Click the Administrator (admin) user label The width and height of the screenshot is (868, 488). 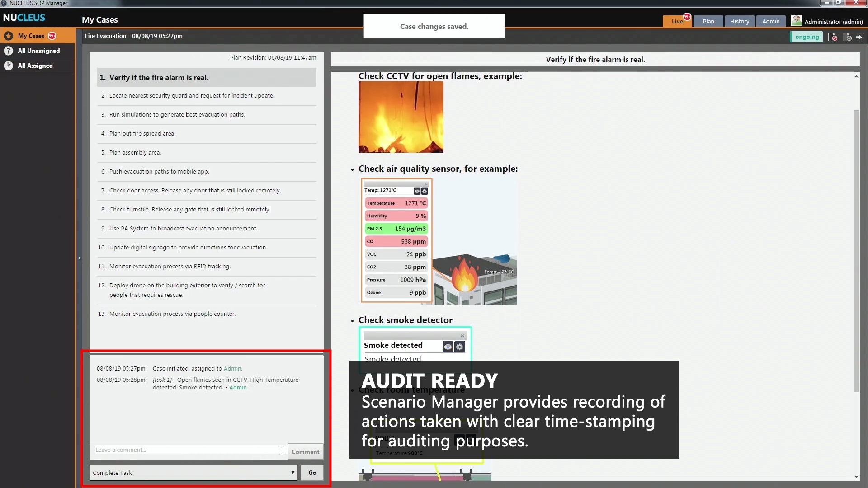(833, 22)
